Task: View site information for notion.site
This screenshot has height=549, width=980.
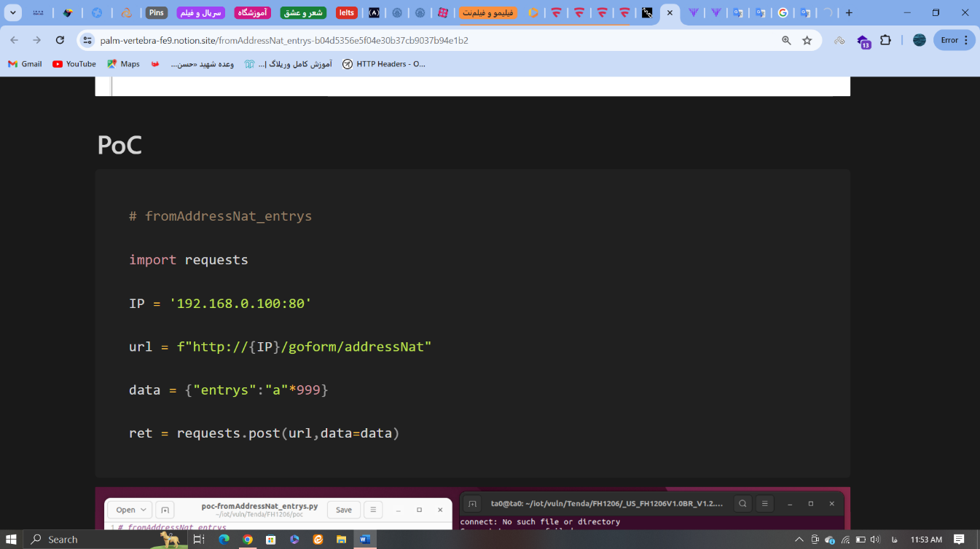Action: [87, 41]
